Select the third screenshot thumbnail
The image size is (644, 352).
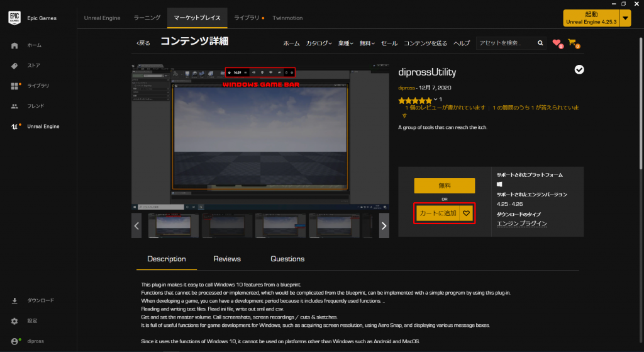pos(280,225)
